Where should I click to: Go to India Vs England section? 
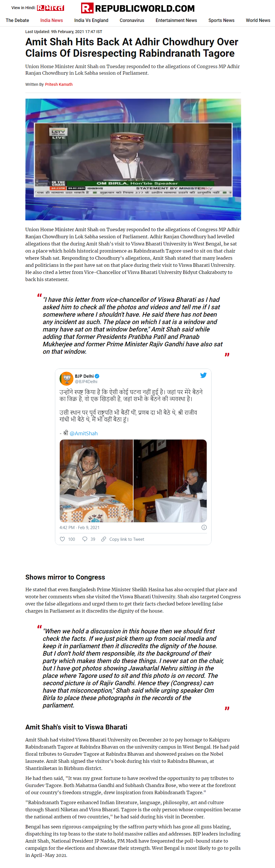tap(91, 20)
